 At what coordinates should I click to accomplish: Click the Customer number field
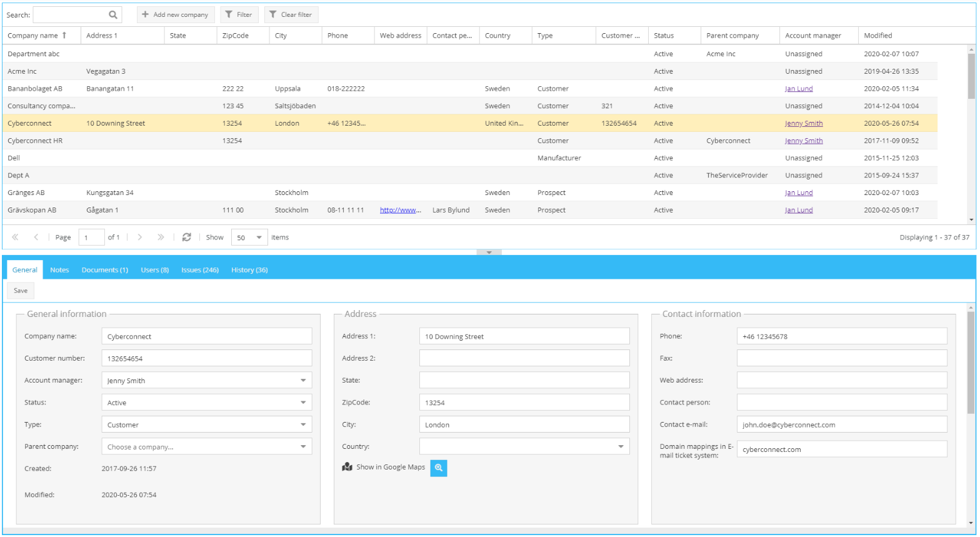(207, 358)
